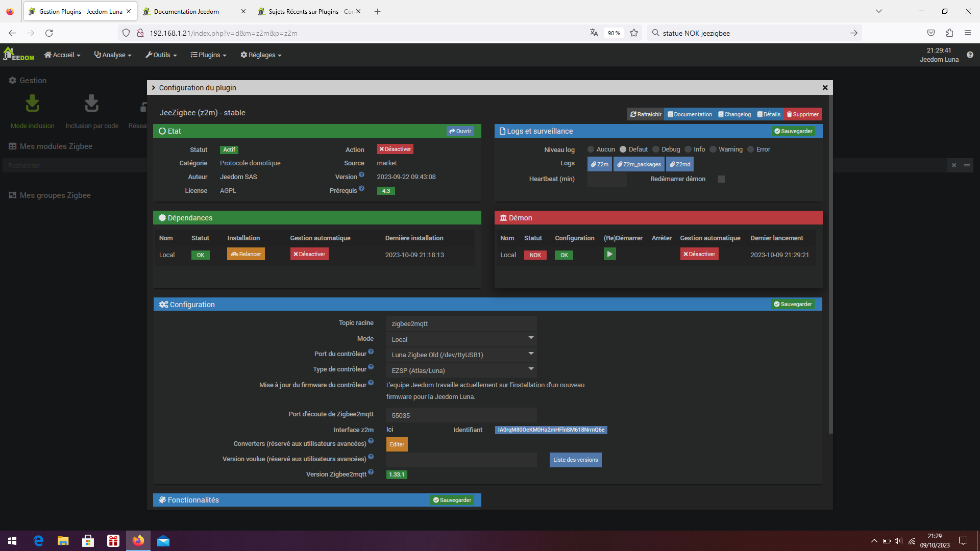Open the Mode dropdown
The width and height of the screenshot is (980, 551).
(461, 339)
